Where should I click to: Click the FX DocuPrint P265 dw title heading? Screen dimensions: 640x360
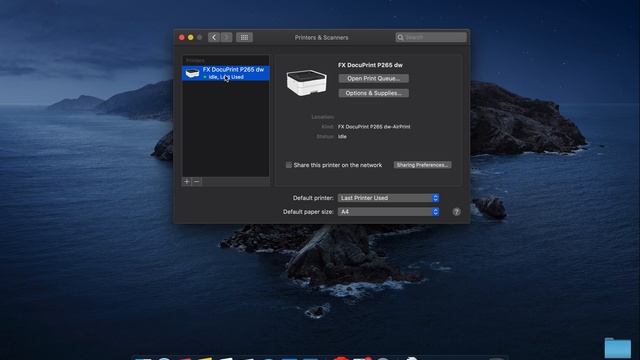click(370, 65)
